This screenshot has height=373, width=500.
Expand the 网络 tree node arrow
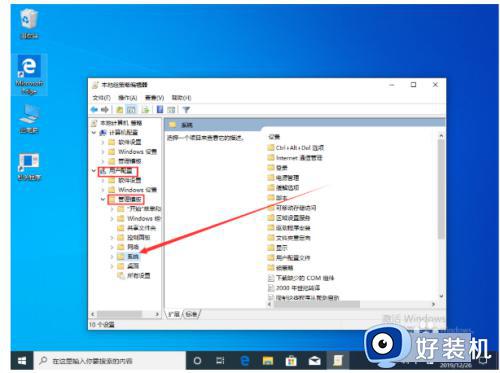[x=112, y=247]
